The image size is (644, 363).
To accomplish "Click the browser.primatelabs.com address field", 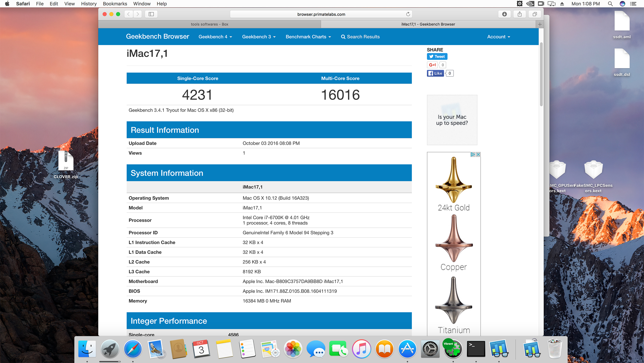I will click(321, 14).
